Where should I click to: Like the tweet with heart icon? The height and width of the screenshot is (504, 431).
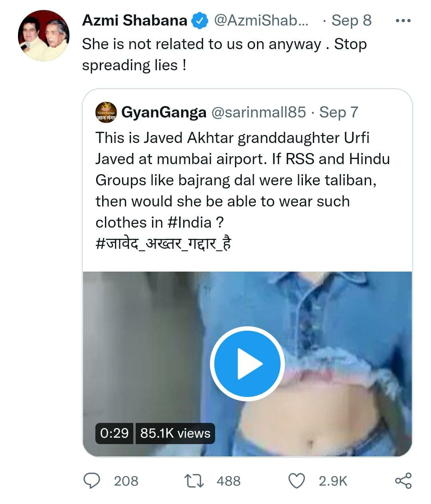click(x=297, y=480)
